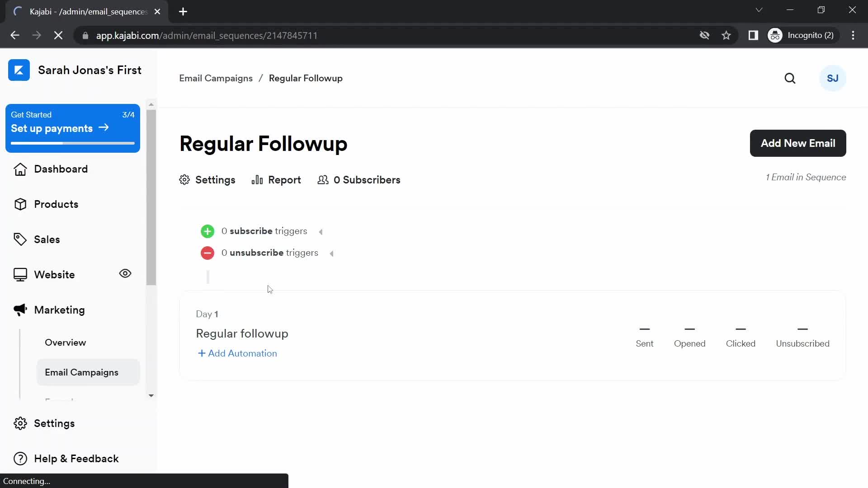Open Regular followup email
This screenshot has width=868, height=488.
[242, 333]
